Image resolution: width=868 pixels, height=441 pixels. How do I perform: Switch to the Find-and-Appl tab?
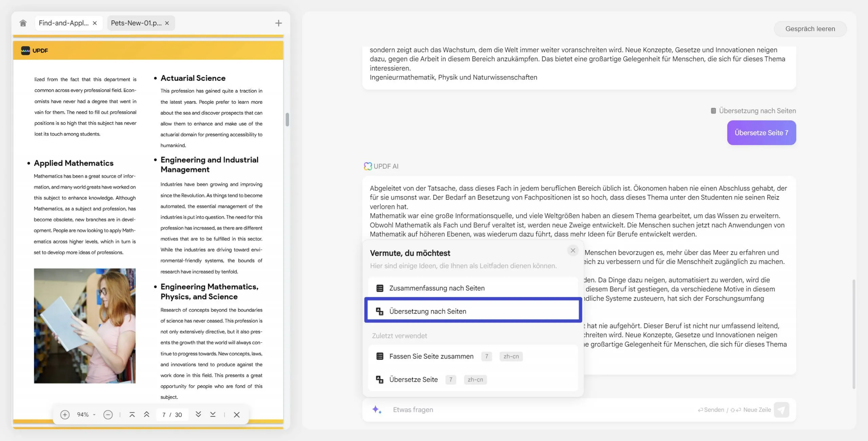click(x=64, y=23)
